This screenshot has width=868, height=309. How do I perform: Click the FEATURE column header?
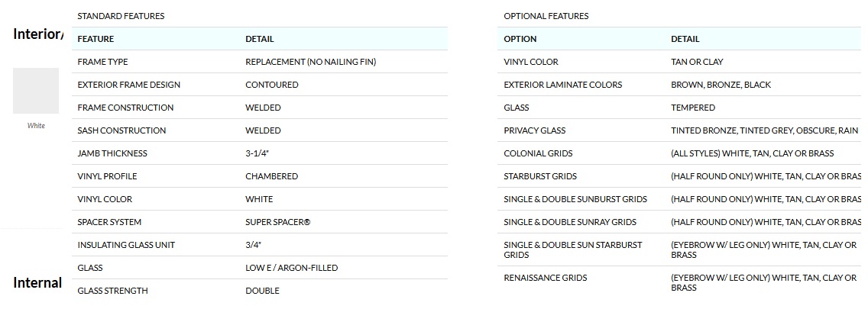click(96, 39)
